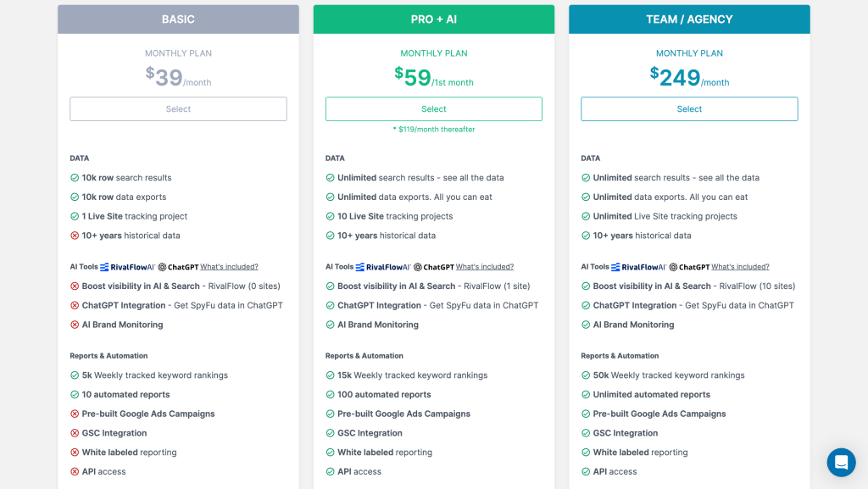Viewport: 868px width, 489px height.
Task: Open the What's included? link in PRO + AI
Action: [485, 265]
